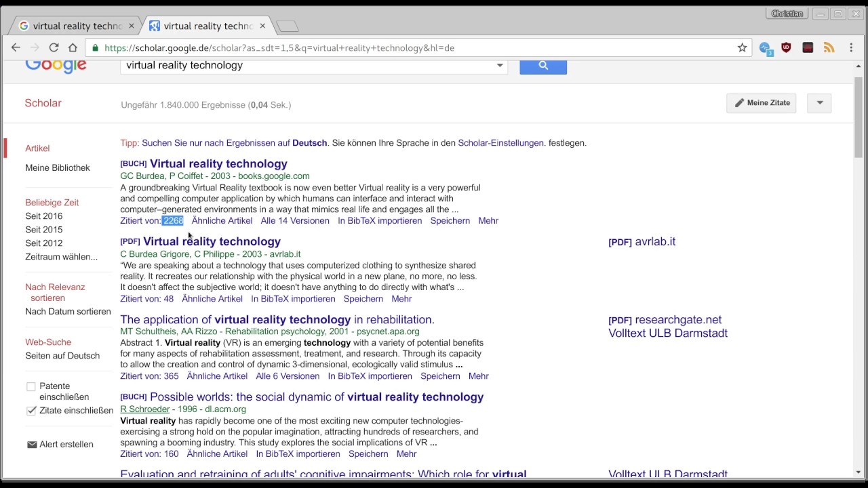868x488 pixels.
Task: Uncheck Zitate einschließen checkbox
Action: pos(31,410)
